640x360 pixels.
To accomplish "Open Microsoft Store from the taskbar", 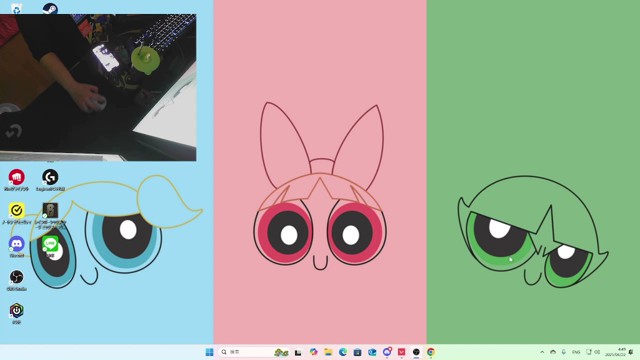I will [358, 352].
